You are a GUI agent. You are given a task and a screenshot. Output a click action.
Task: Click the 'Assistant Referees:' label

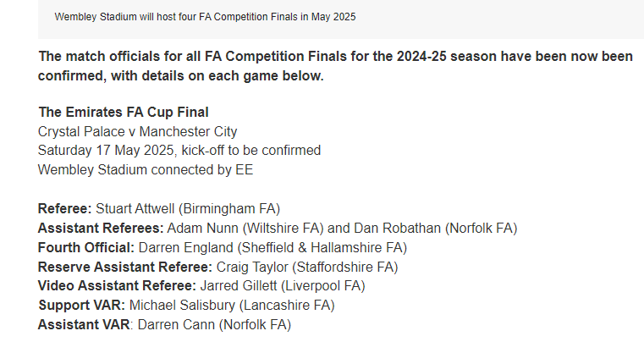(101, 228)
